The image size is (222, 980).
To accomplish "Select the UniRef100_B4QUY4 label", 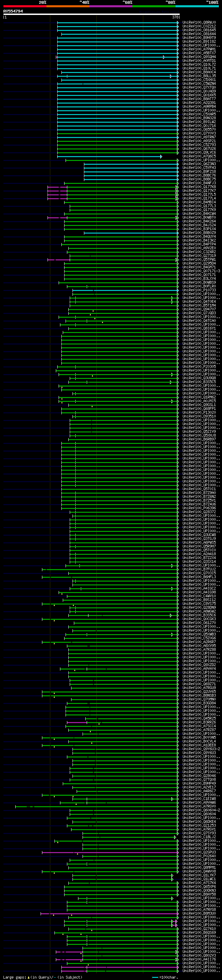I will (199, 237).
